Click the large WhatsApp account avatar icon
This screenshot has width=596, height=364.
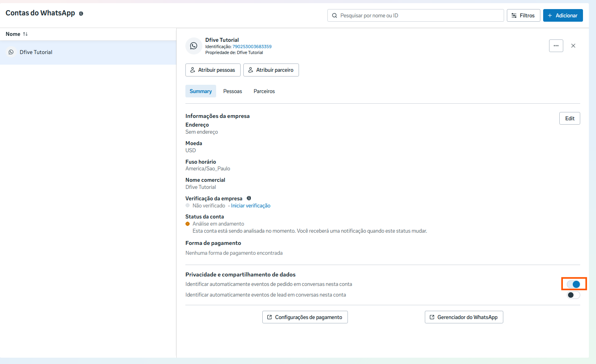(193, 46)
